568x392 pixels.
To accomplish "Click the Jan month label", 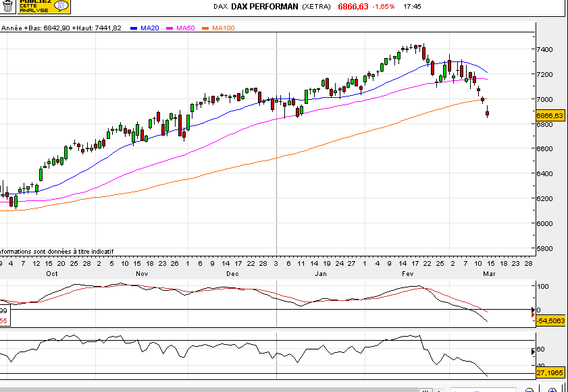I will click(321, 274).
